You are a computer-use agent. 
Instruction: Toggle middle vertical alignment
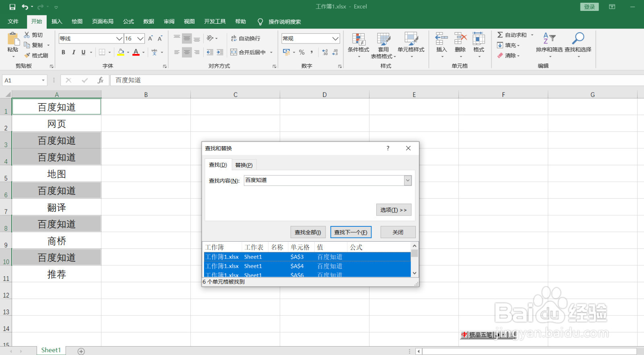tap(187, 39)
